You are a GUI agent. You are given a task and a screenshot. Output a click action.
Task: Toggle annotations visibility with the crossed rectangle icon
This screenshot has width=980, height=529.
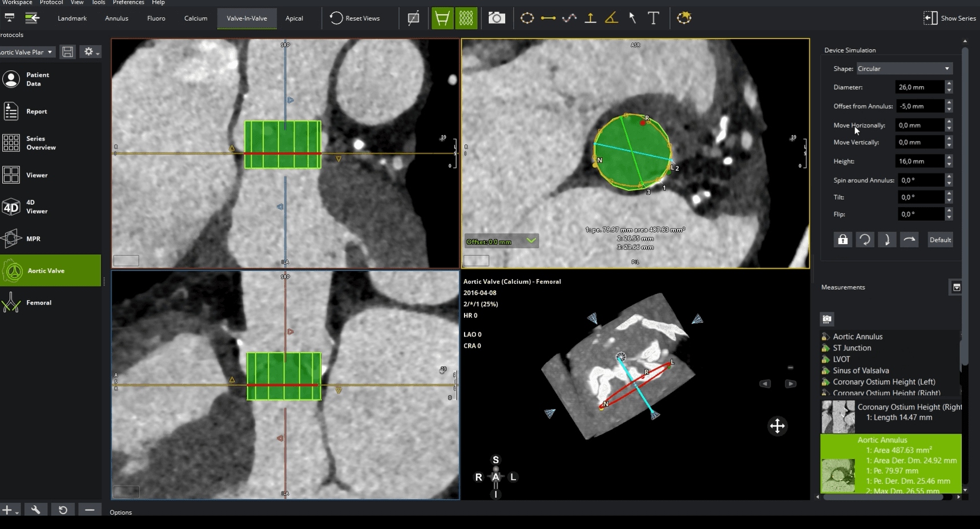click(x=413, y=18)
